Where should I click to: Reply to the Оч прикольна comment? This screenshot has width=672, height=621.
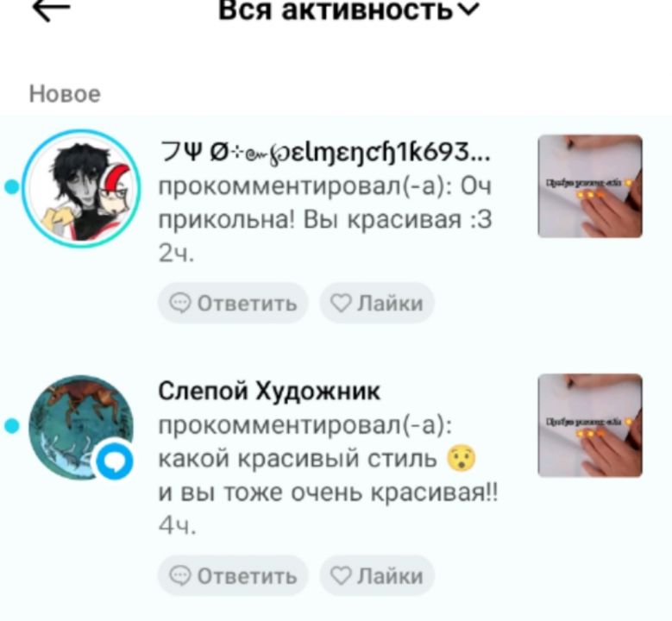pos(233,303)
